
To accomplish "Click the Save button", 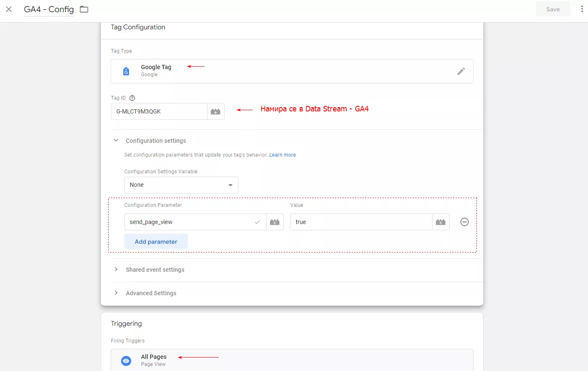I will 553,9.
